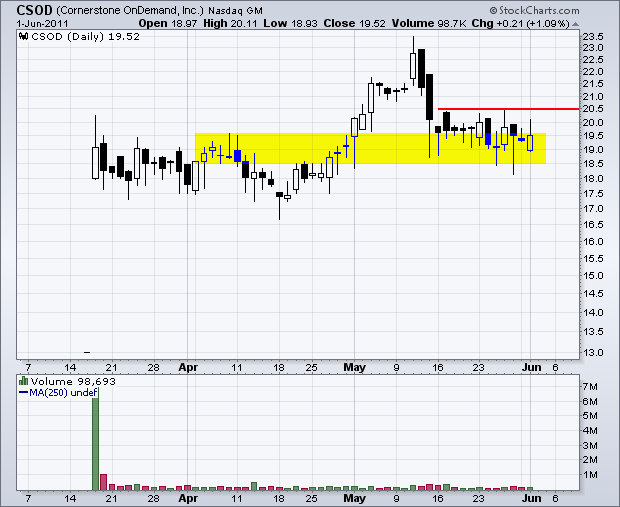Click the Apr label under the volume panel

pyautogui.click(x=188, y=498)
